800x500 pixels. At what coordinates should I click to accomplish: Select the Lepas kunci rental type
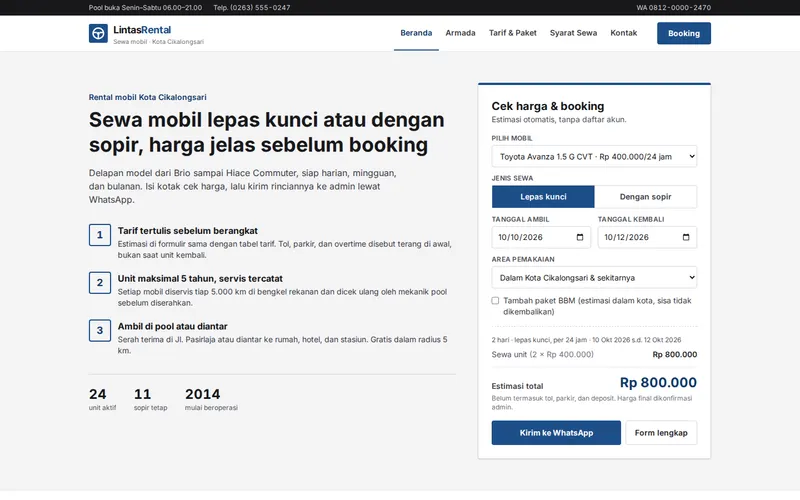click(543, 196)
